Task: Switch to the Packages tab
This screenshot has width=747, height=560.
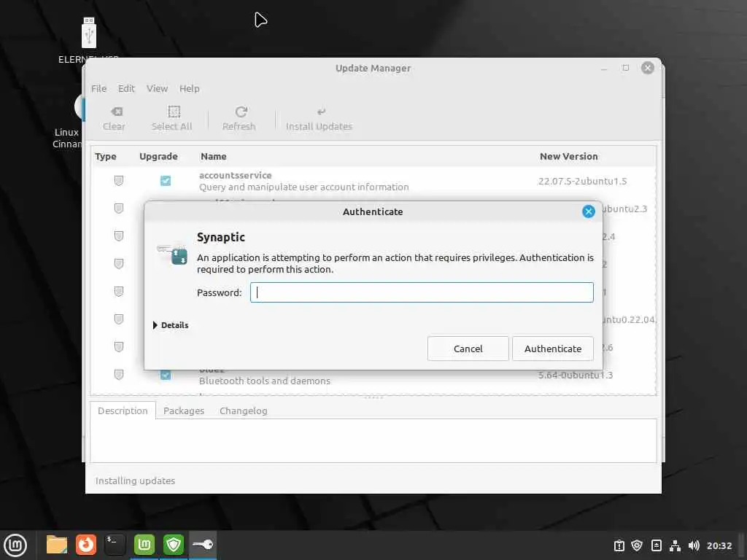Action: [184, 411]
